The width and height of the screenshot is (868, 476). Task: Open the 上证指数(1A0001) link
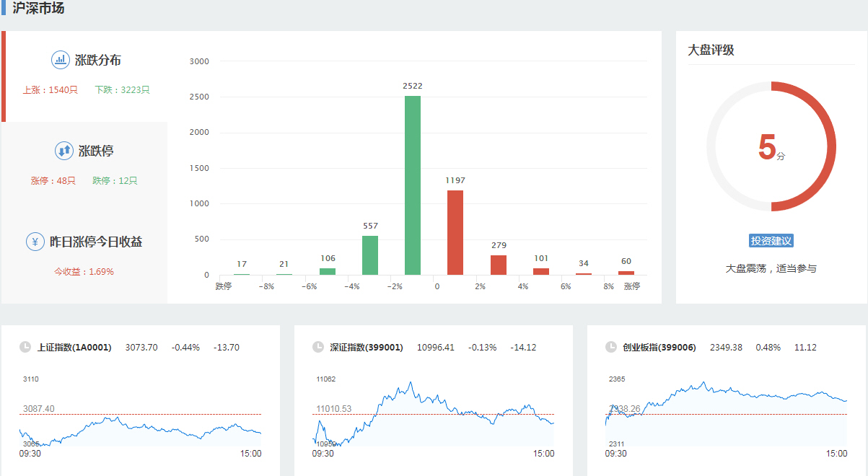click(74, 347)
